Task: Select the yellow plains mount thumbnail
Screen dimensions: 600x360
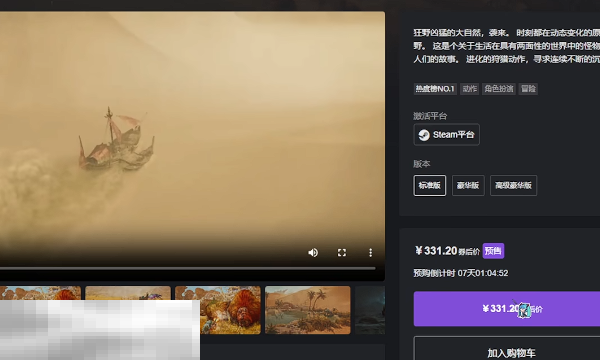Action: pyautogui.click(x=128, y=293)
